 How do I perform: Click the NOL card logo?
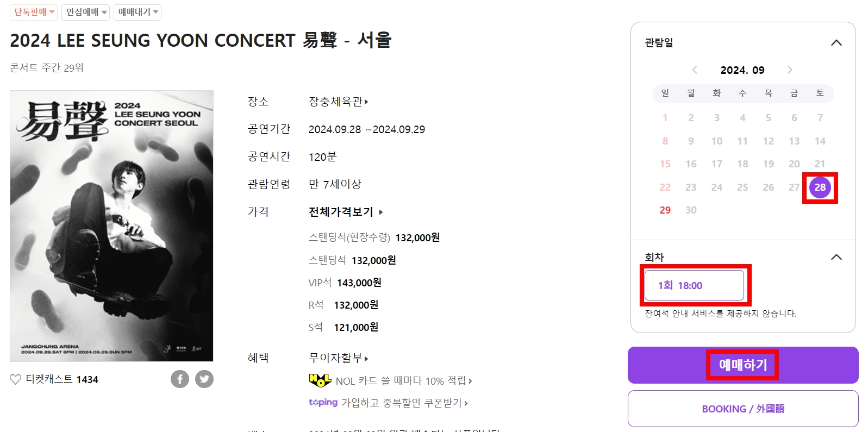tap(320, 380)
